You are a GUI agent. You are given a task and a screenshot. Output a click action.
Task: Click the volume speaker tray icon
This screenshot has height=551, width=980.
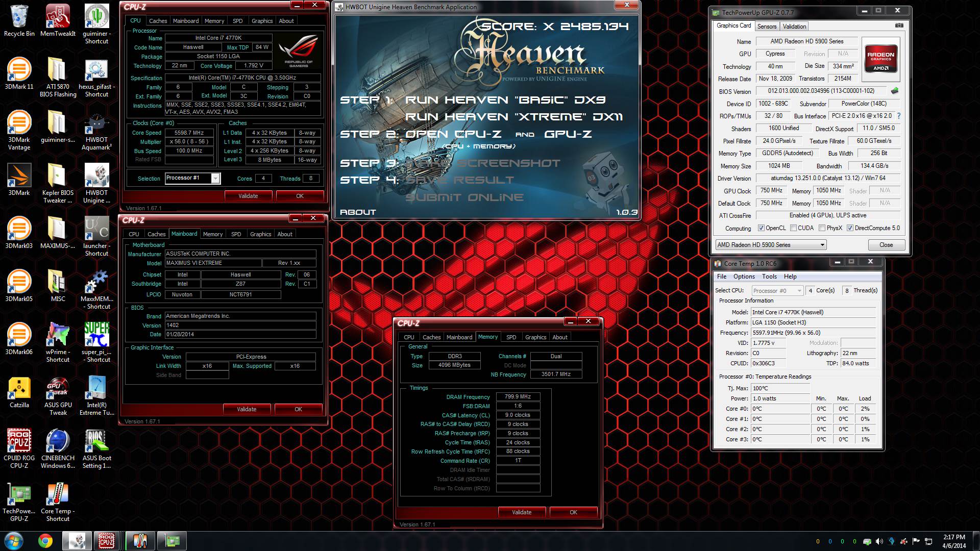(x=879, y=541)
